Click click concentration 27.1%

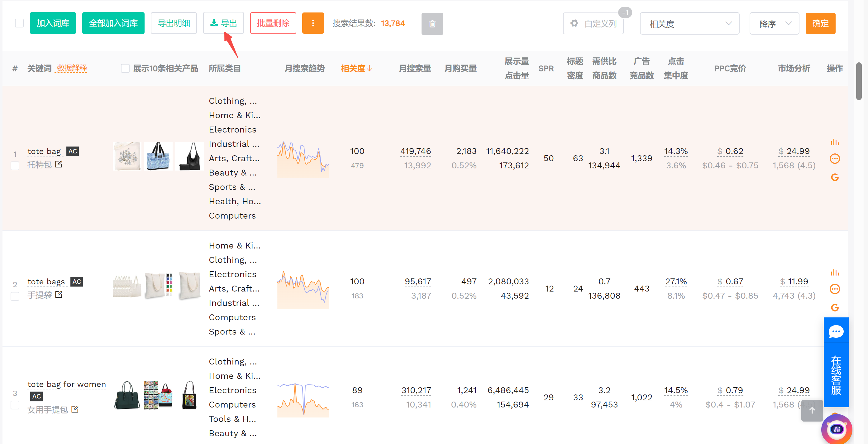click(675, 282)
